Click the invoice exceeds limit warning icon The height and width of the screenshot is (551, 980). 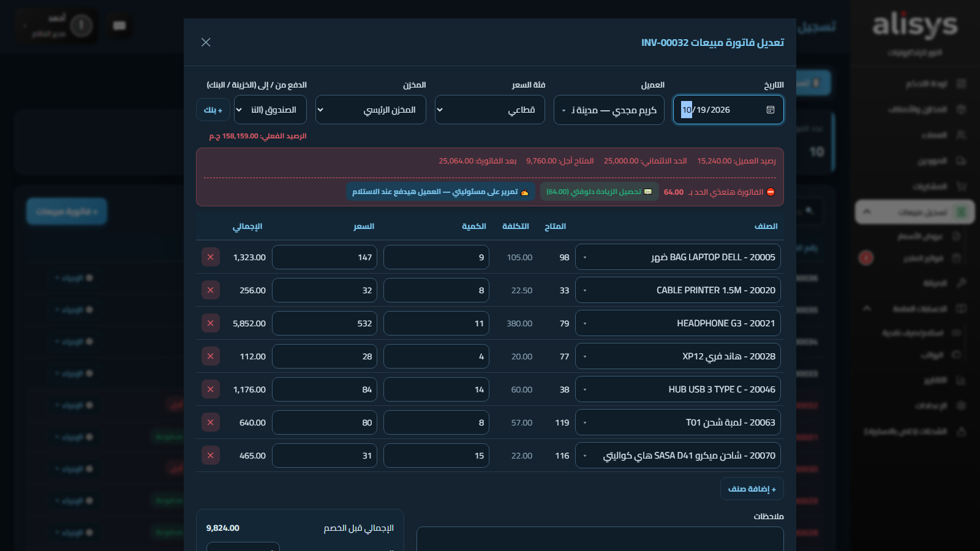[x=771, y=192]
